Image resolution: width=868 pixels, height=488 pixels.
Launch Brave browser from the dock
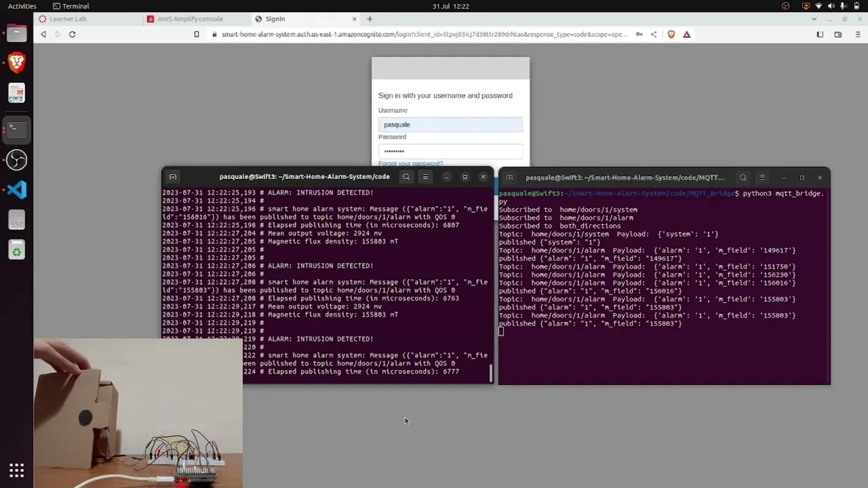click(16, 62)
